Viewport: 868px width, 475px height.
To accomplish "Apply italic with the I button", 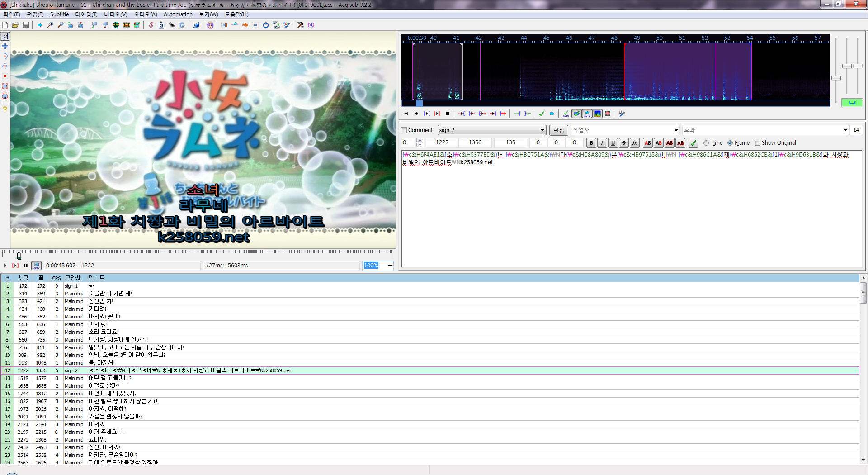I will 602,143.
